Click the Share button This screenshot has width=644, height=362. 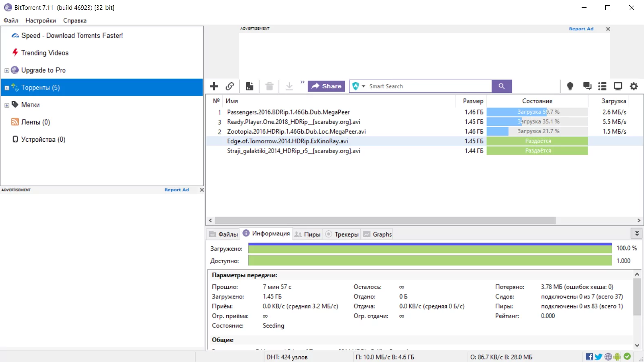[326, 86]
